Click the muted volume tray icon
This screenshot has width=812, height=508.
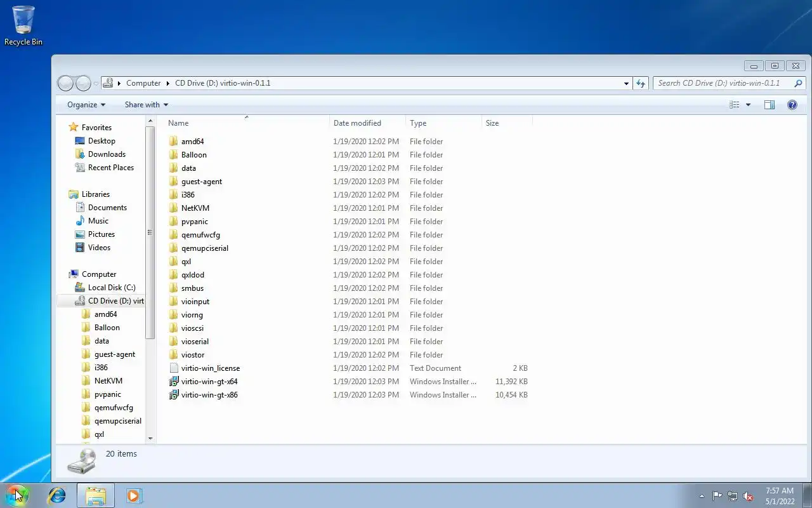tap(749, 496)
